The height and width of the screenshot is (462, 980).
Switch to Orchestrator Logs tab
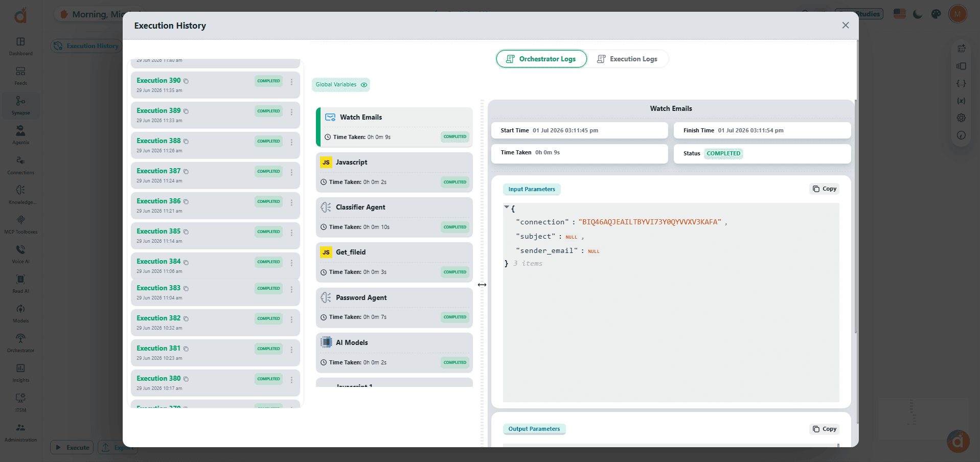(541, 59)
